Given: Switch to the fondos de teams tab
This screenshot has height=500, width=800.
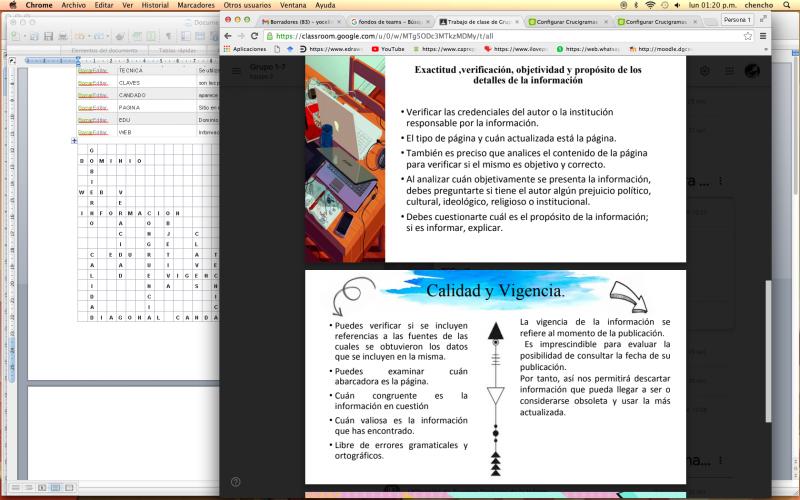Looking at the screenshot, I should click(390, 22).
